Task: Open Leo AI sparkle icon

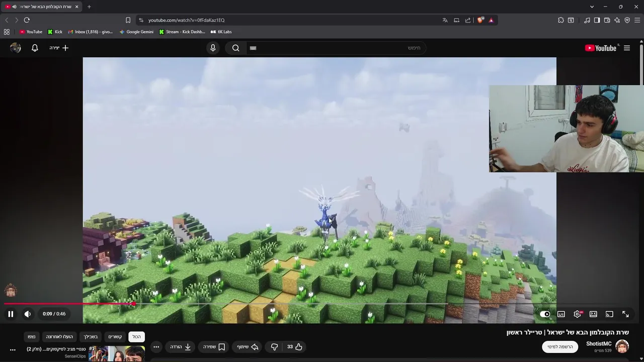Action: [617, 20]
